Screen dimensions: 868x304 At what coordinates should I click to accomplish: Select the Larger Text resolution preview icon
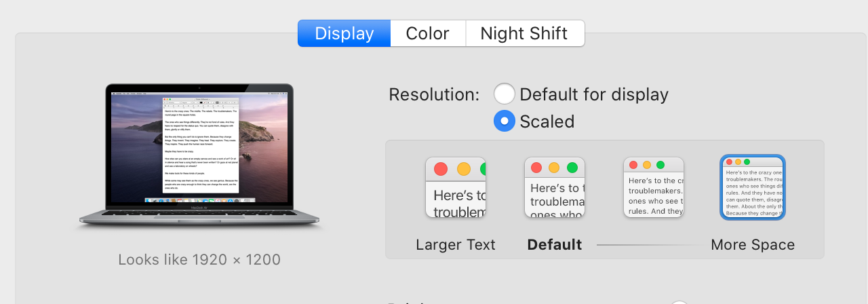tap(456, 187)
